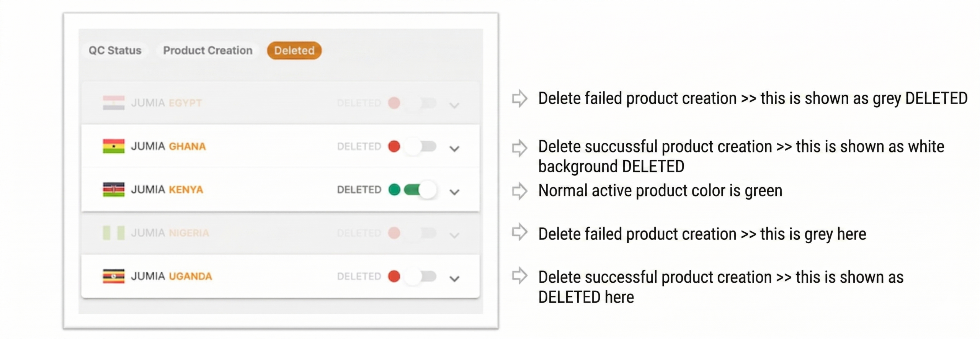Image resolution: width=980 pixels, height=339 pixels.
Task: Turn on the Jumia Uganda toggle
Action: [x=421, y=276]
